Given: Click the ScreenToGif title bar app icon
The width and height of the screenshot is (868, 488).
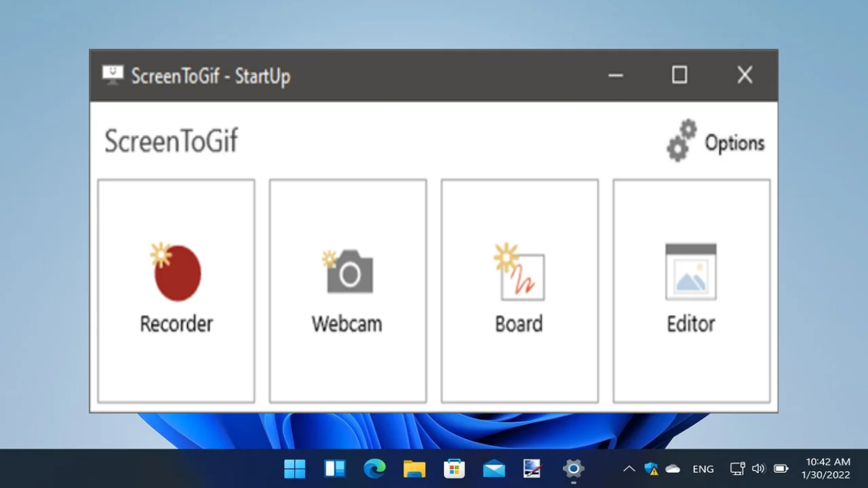Looking at the screenshot, I should (113, 75).
